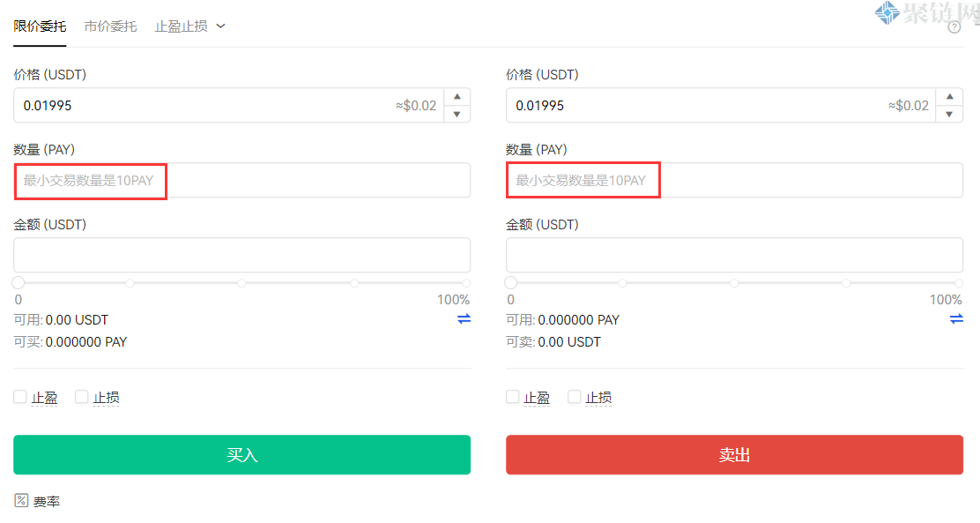This screenshot has height=523, width=980.
Task: Set the buy slider to the 50% mark
Action: [x=241, y=283]
